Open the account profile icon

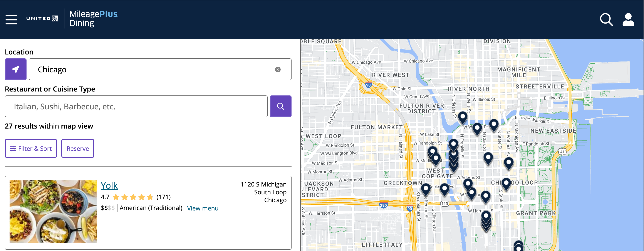628,20
